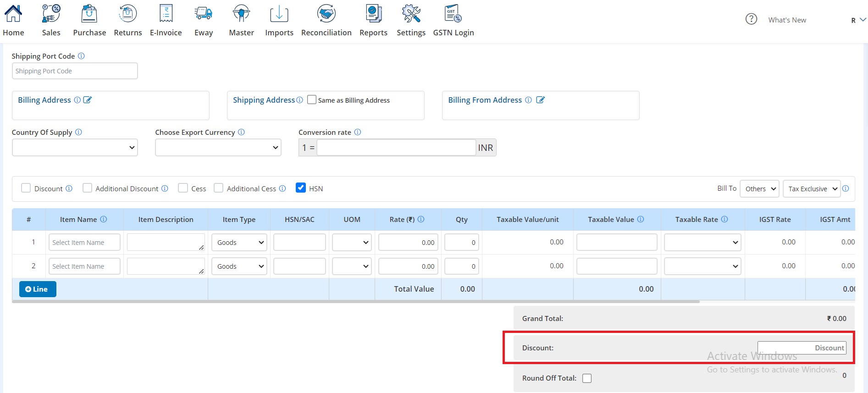Click the Qty field in row 1
The image size is (868, 393).
pyautogui.click(x=462, y=242)
